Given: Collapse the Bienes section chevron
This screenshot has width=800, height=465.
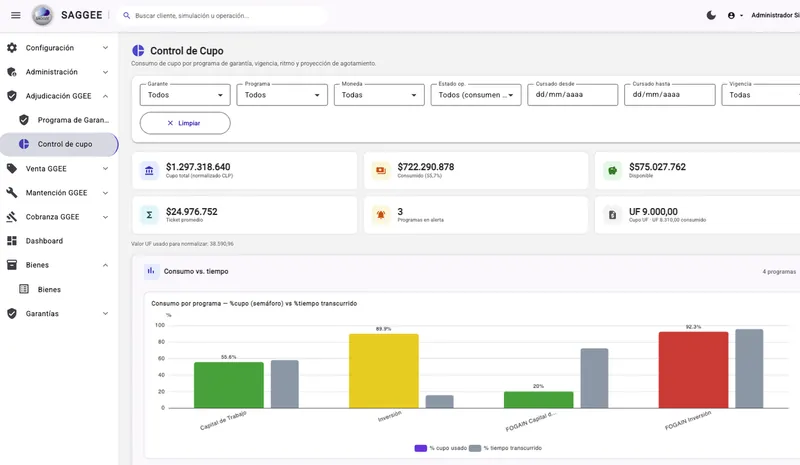Looking at the screenshot, I should [x=105, y=265].
